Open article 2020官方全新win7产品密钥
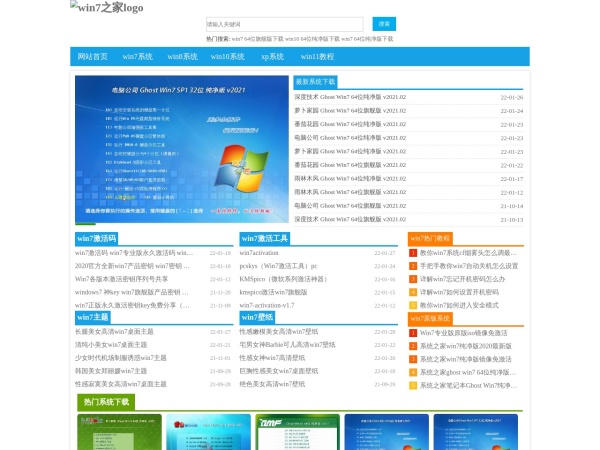The image size is (600, 450). coord(132,266)
